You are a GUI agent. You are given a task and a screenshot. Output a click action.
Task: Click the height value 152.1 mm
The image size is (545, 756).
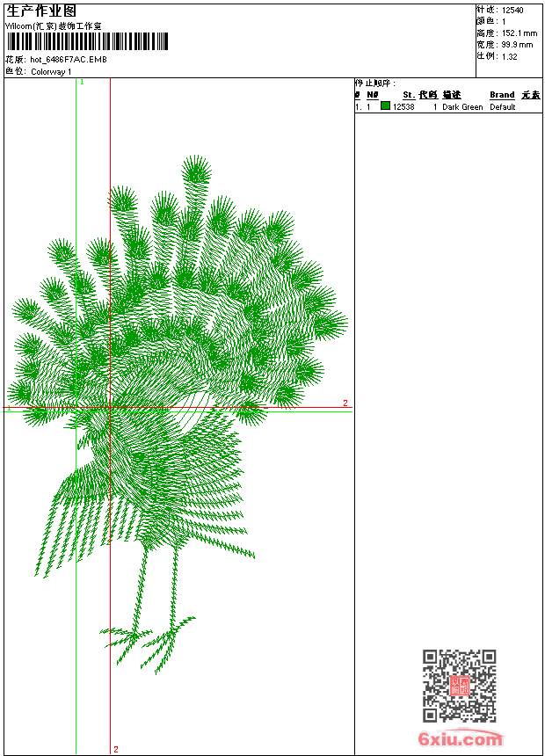[519, 33]
